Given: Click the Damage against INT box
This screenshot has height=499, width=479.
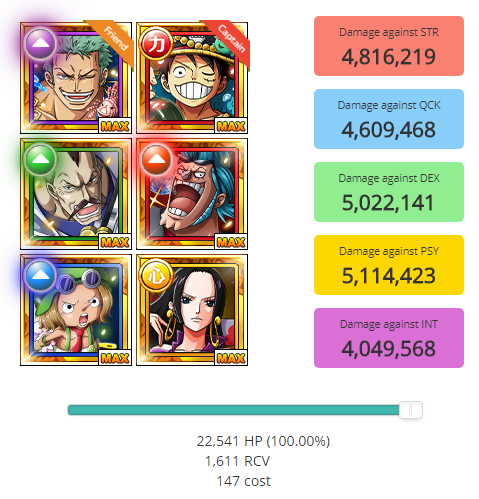Looking at the screenshot, I should click(x=389, y=338).
